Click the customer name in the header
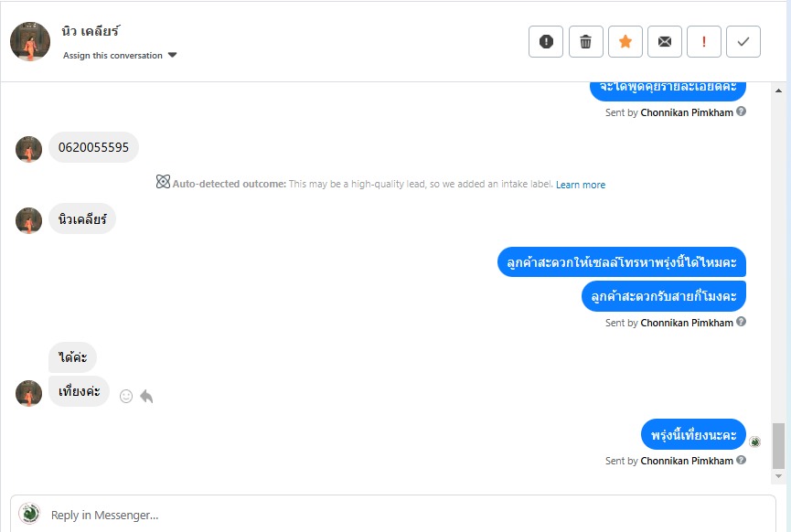This screenshot has height=532, width=791. [x=91, y=32]
